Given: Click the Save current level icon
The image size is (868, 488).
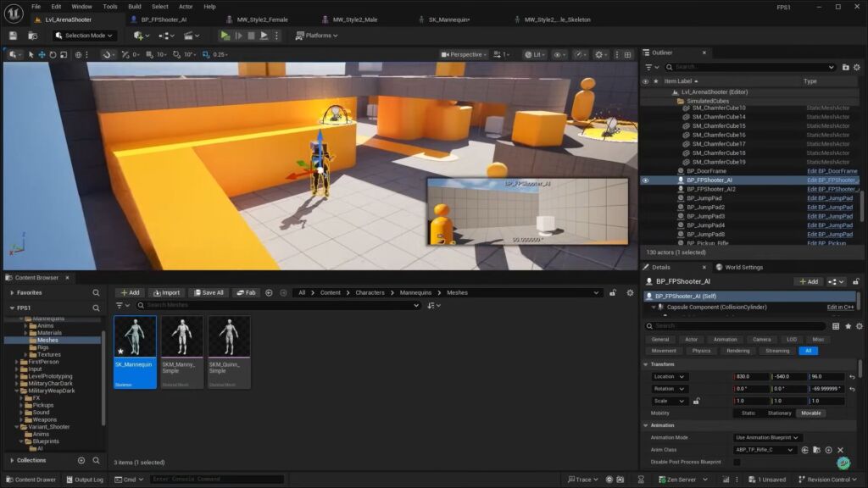Looking at the screenshot, I should click(14, 36).
